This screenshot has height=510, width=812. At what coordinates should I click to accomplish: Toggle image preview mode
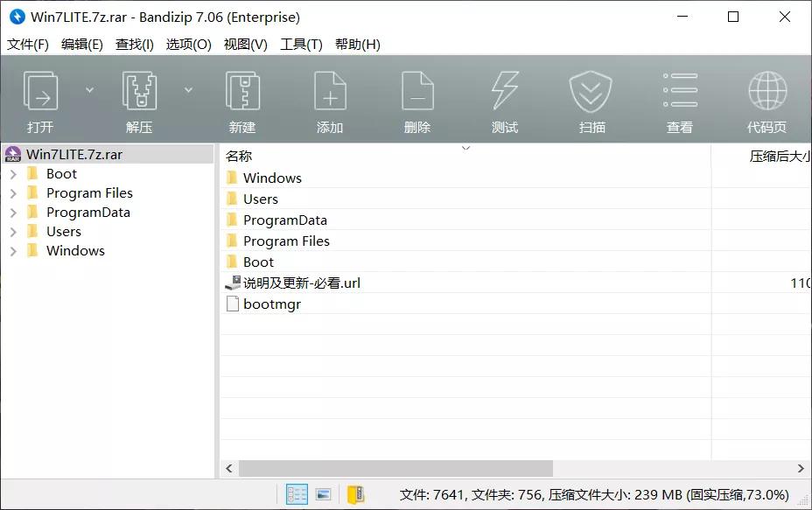click(323, 494)
